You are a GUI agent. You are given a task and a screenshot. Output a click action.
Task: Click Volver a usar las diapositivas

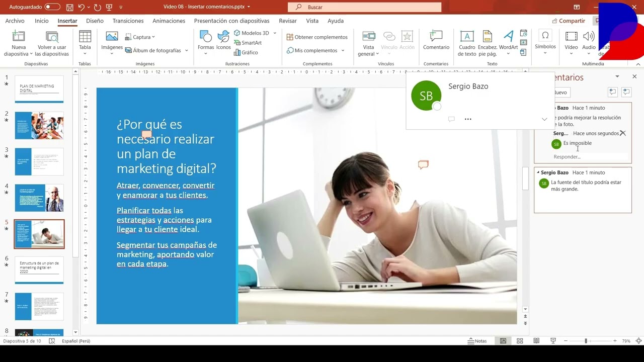(x=52, y=43)
